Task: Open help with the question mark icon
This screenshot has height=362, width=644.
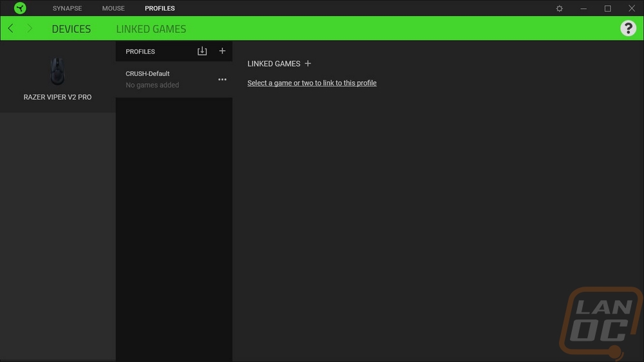Action: [x=628, y=28]
